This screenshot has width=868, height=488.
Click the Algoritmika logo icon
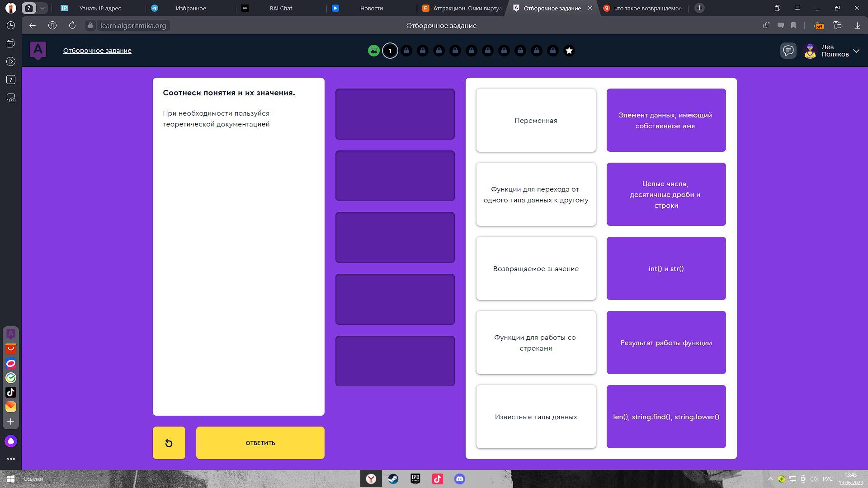point(38,50)
